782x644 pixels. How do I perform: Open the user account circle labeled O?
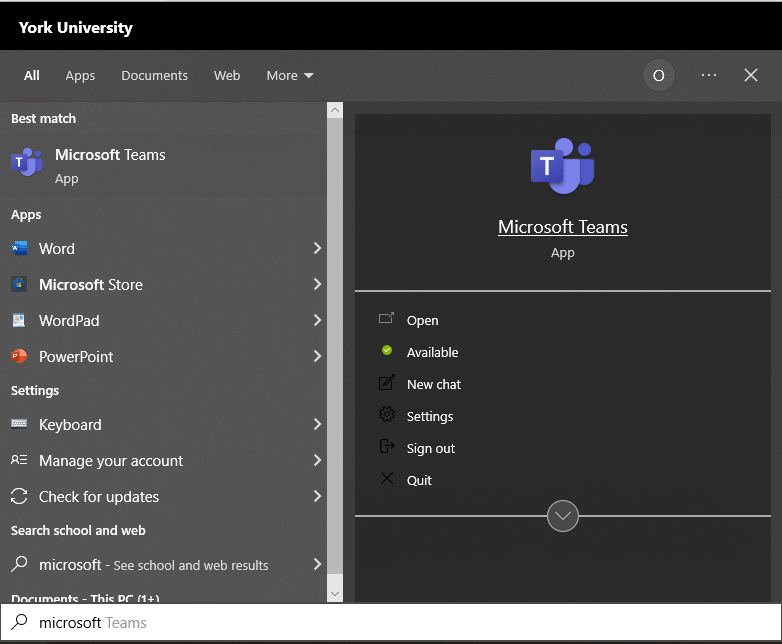coord(658,75)
